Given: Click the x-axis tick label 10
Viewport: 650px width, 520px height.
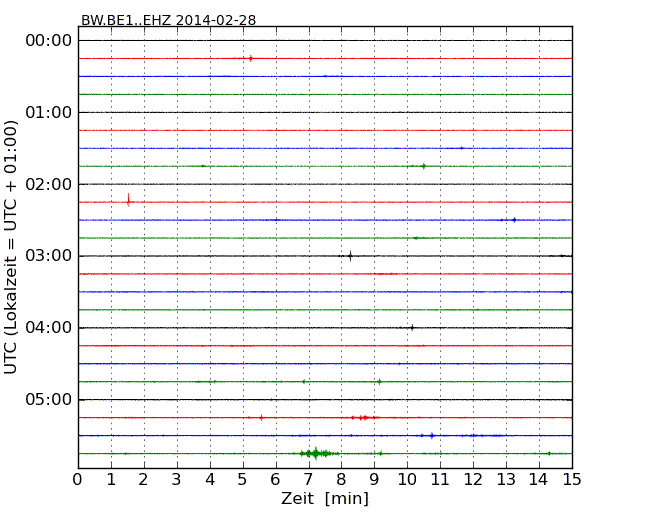Looking at the screenshot, I should [407, 480].
